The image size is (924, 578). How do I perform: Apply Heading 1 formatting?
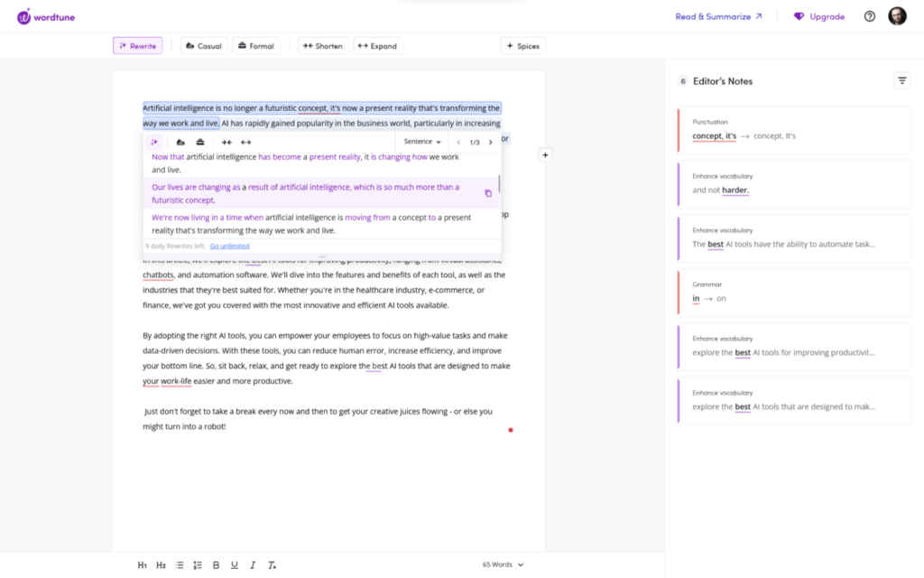[142, 565]
